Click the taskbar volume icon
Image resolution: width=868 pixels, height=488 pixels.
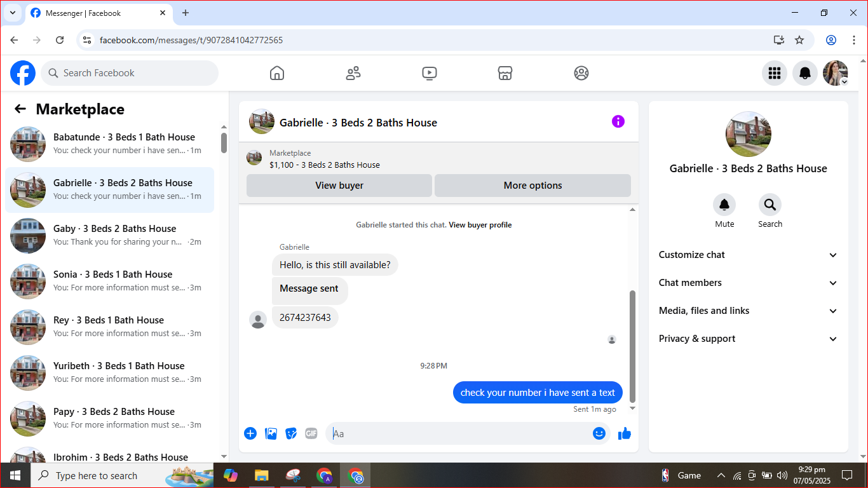(x=782, y=475)
